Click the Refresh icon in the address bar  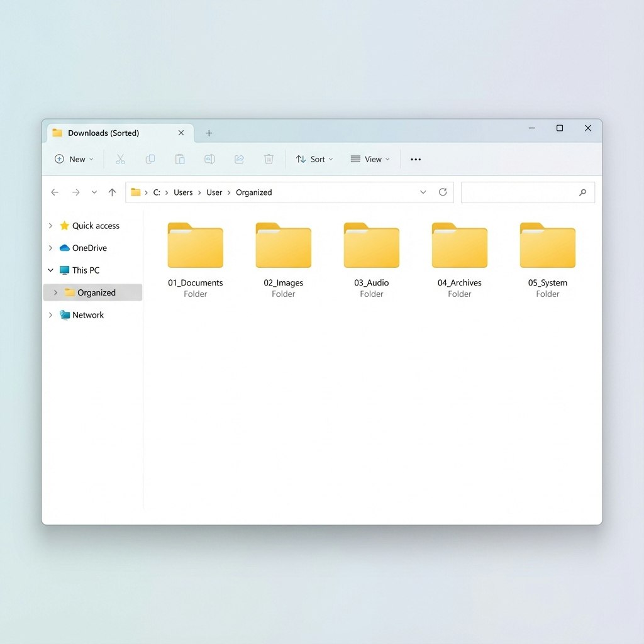point(442,192)
